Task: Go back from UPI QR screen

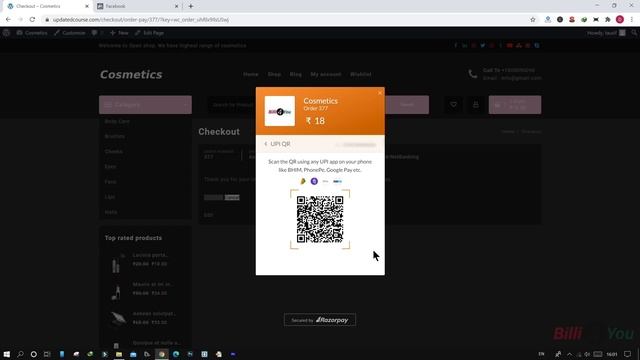Action: [x=266, y=144]
